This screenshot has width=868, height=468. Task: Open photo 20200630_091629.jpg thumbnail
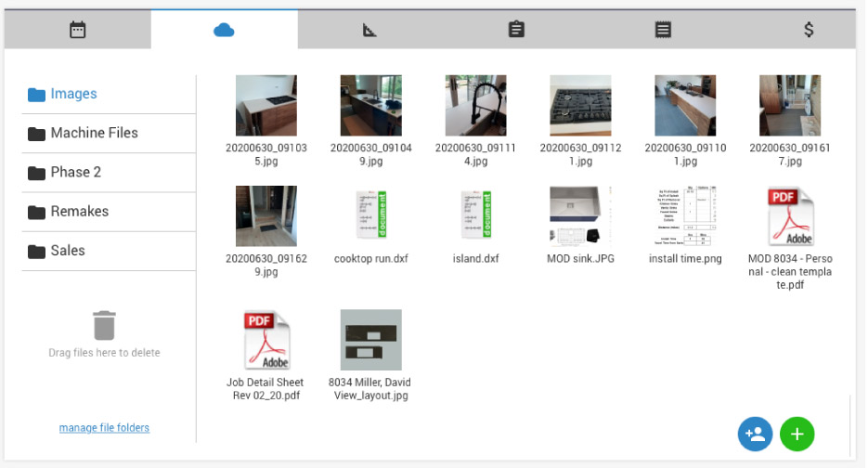click(266, 216)
